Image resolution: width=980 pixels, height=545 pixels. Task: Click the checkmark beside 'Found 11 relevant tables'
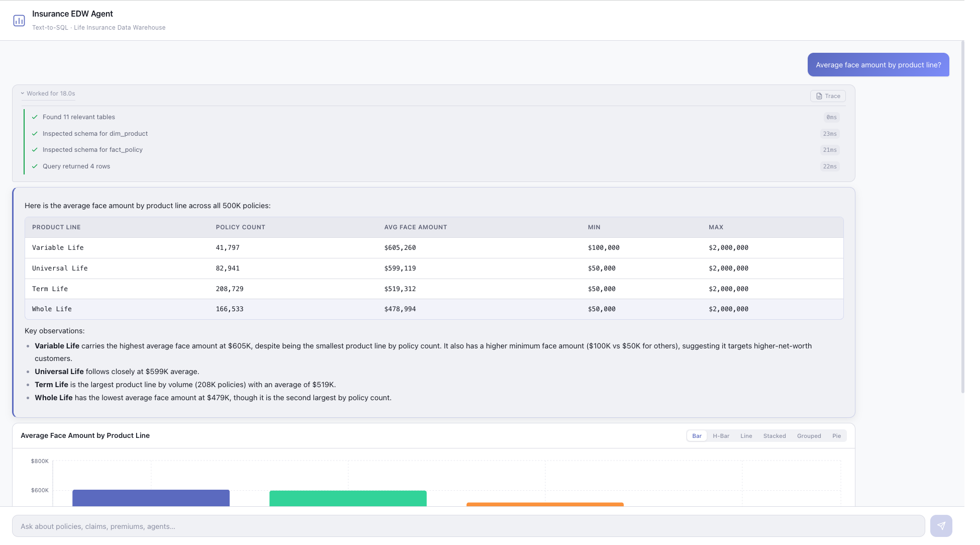click(x=35, y=117)
